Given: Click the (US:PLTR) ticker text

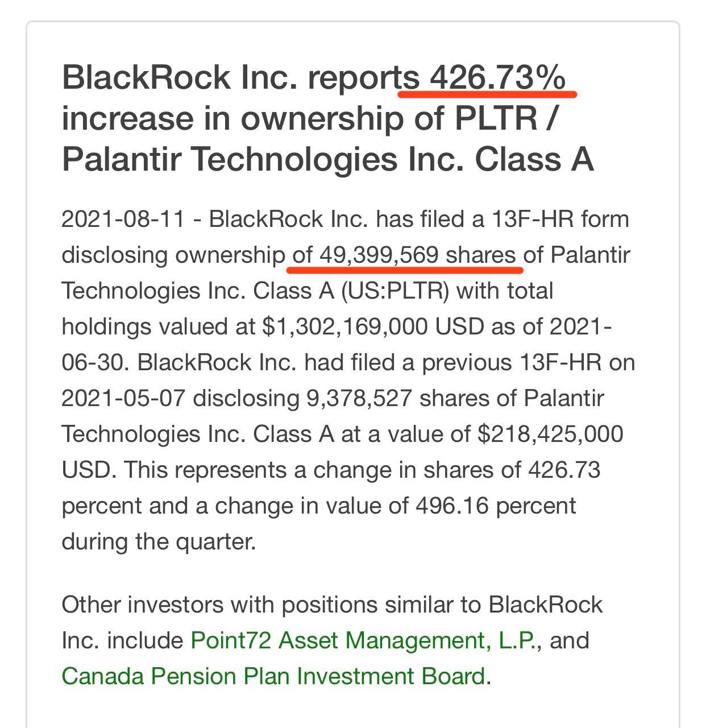Looking at the screenshot, I should 395,291.
